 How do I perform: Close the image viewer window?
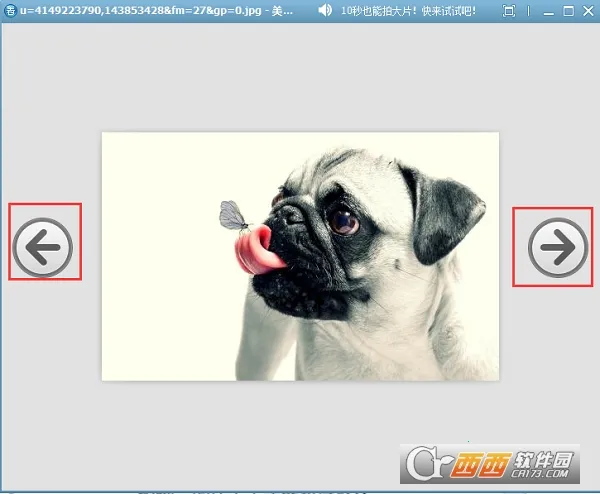[588, 11]
